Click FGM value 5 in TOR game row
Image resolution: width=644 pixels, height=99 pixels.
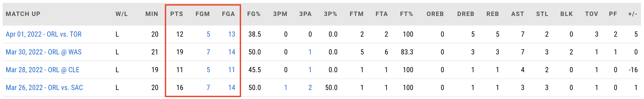(208, 34)
